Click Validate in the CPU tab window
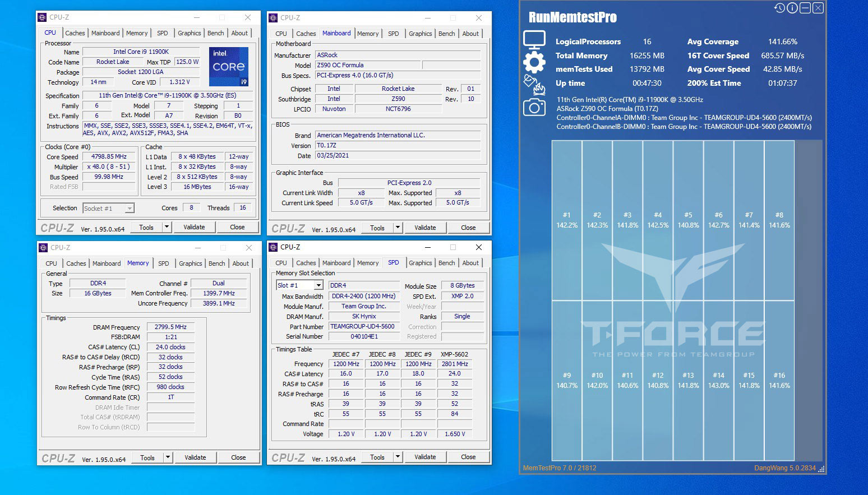Screen dimensions: 868x495 [194, 227]
